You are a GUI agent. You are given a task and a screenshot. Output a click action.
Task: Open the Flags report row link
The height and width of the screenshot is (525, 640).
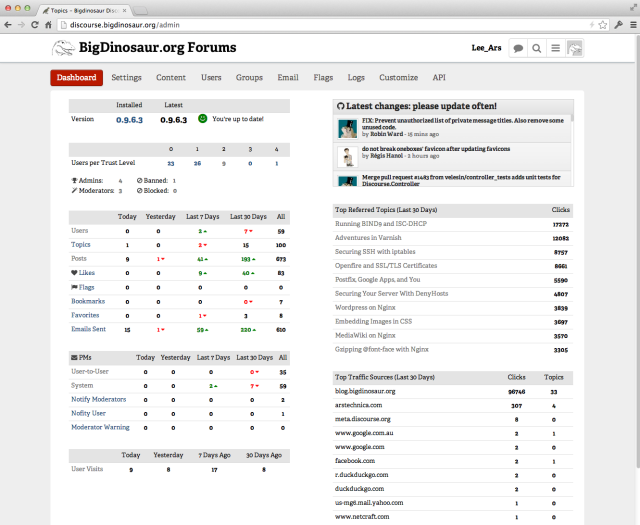(87, 287)
